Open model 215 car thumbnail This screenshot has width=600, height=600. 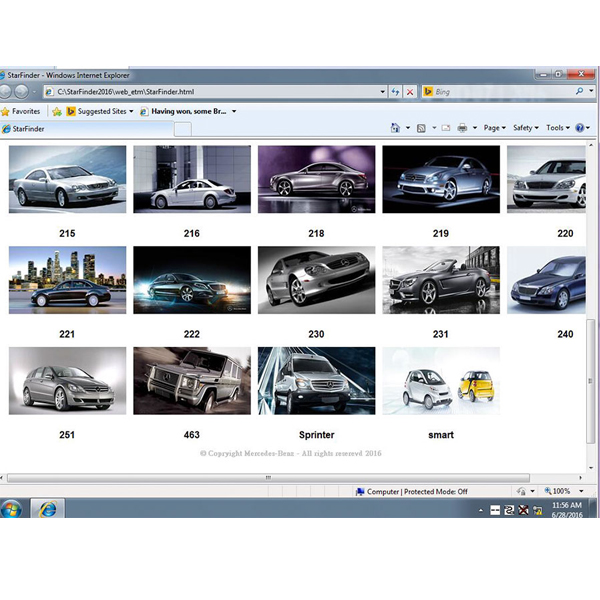(67, 179)
